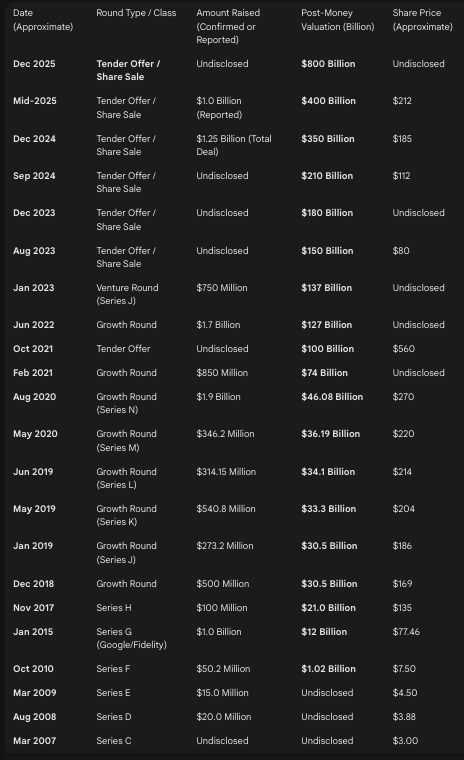Click the Date (Approximate) column header
The image size is (464, 760).
click(43, 20)
